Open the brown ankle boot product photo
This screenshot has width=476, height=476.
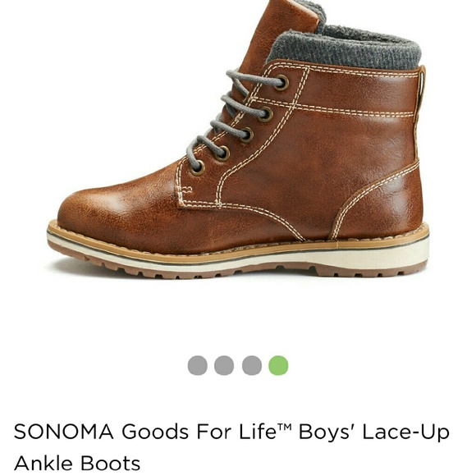point(238,140)
